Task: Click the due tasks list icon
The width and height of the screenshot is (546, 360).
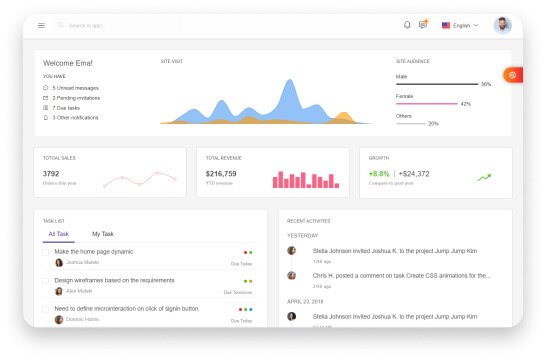Action: coord(46,108)
